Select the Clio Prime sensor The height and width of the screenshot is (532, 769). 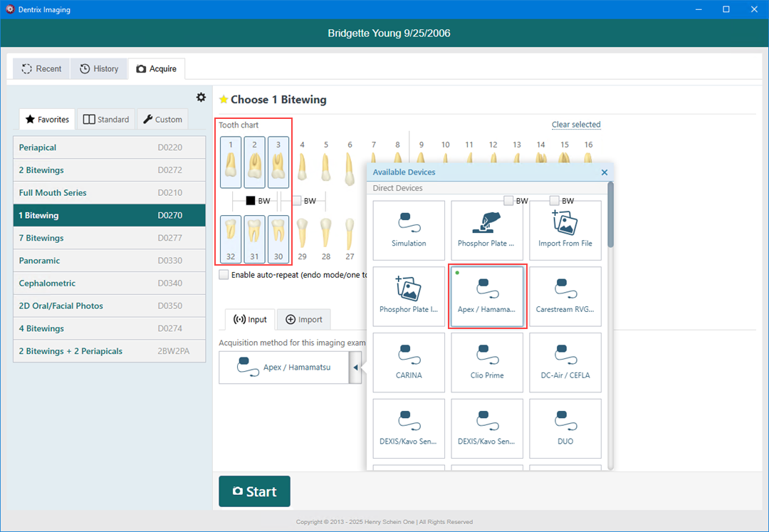(x=487, y=363)
